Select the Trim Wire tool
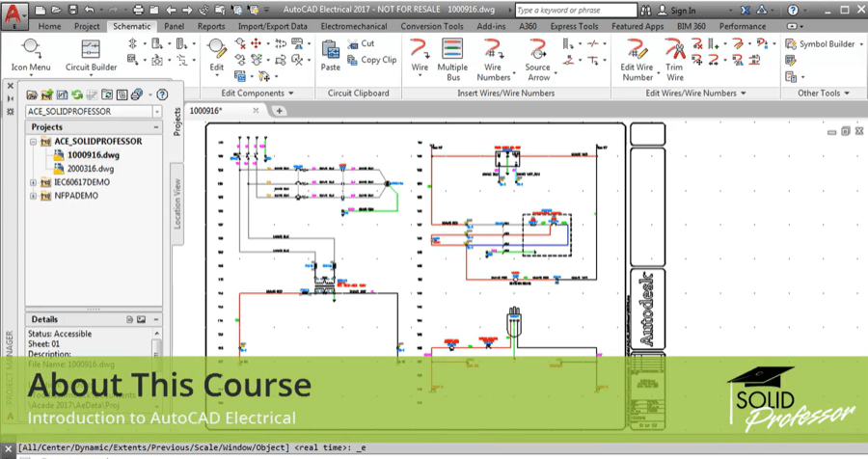 point(674,59)
